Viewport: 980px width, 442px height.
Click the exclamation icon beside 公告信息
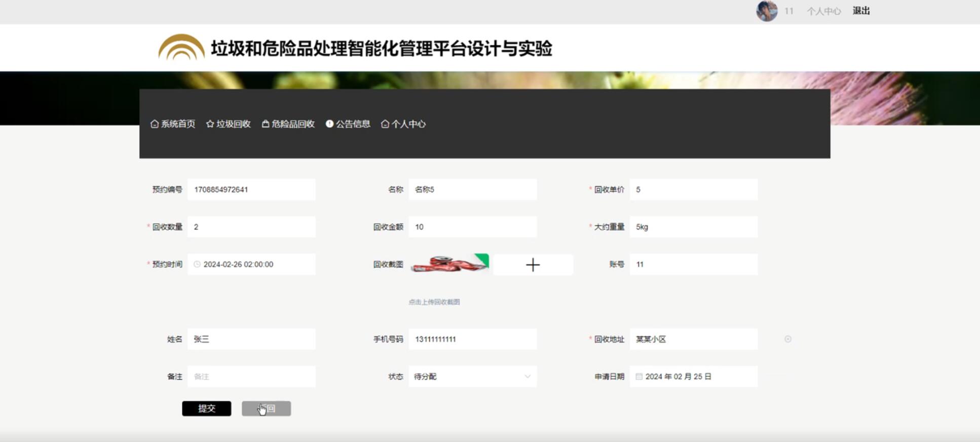pyautogui.click(x=329, y=124)
